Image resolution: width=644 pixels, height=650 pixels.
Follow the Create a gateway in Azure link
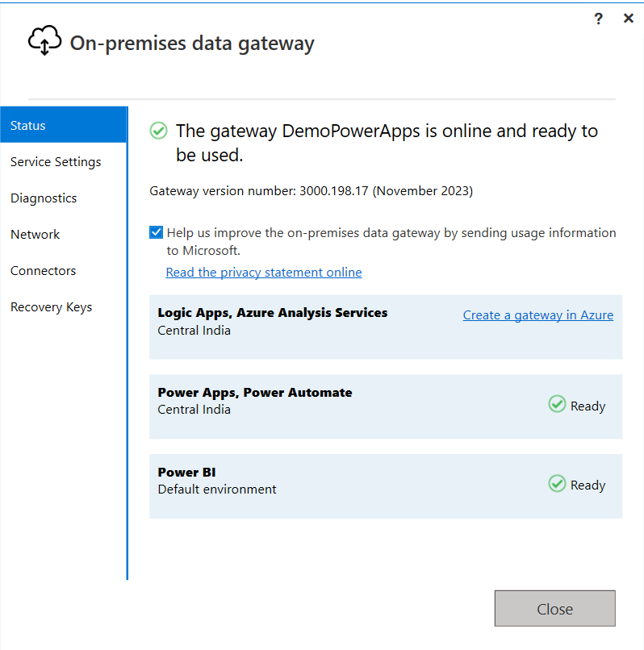coord(537,315)
